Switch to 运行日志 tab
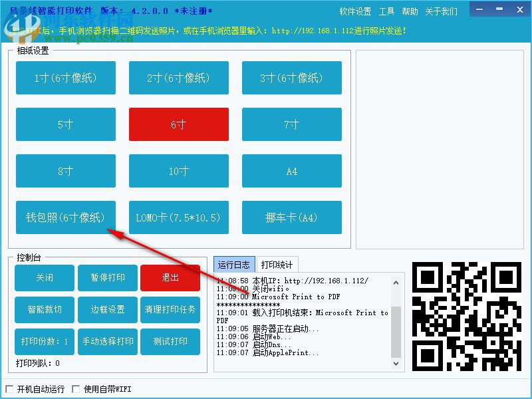The width and height of the screenshot is (532, 399). (234, 265)
